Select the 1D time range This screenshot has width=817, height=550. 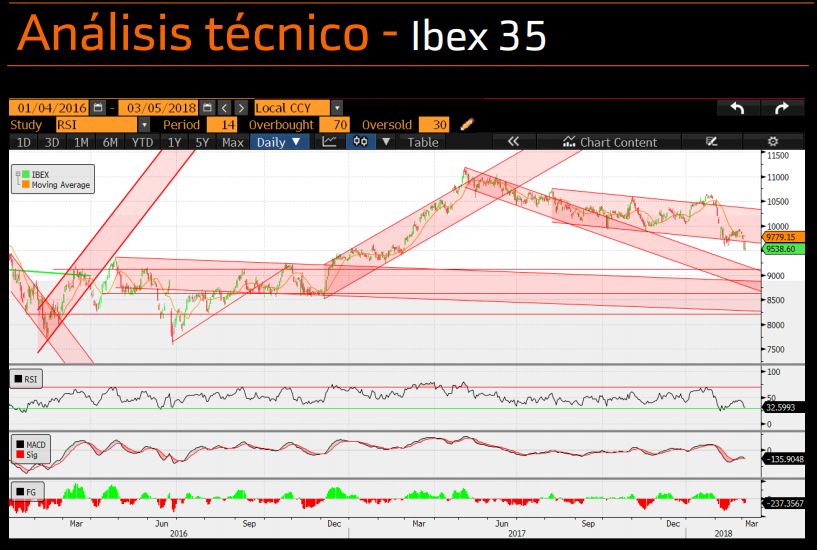[23, 142]
